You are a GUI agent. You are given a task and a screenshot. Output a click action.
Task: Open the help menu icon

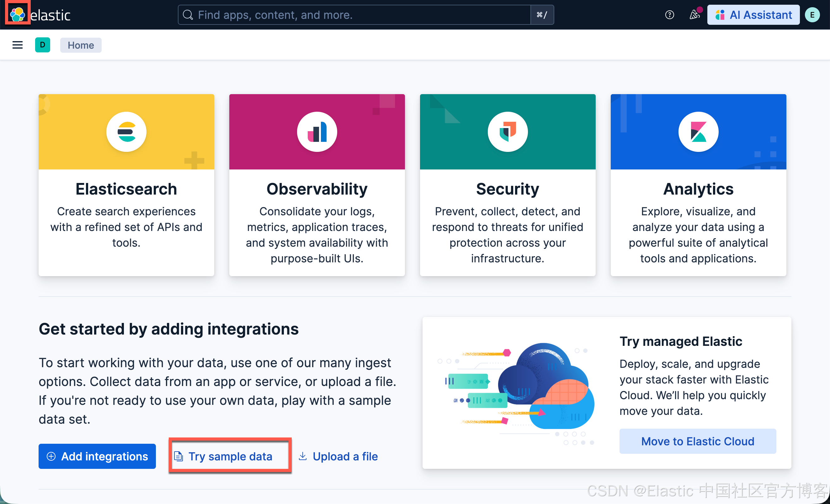pyautogui.click(x=669, y=14)
